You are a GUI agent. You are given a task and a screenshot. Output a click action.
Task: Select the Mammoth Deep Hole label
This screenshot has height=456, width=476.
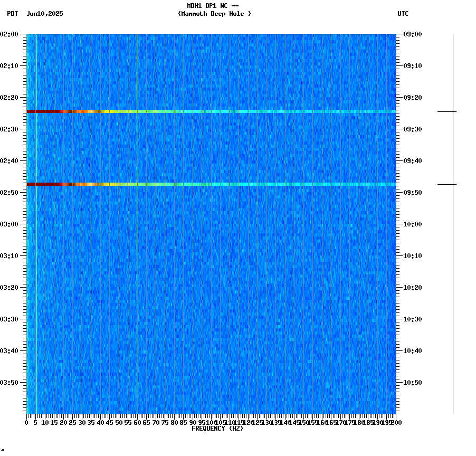(x=215, y=14)
